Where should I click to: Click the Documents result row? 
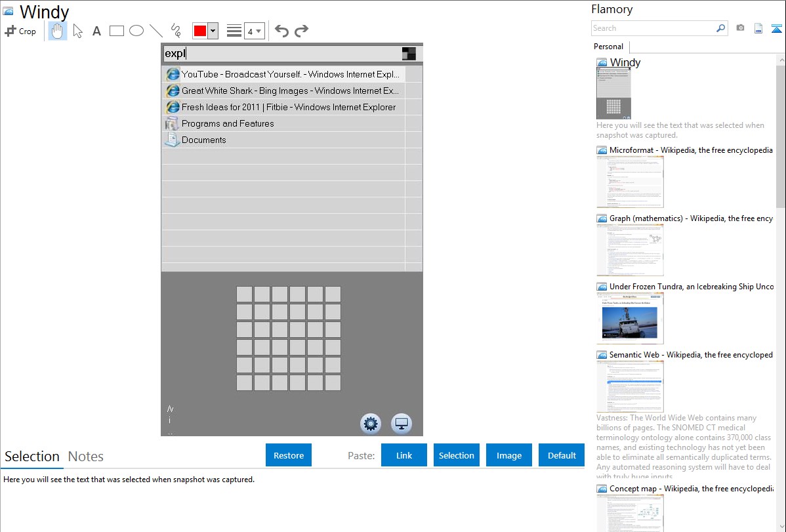click(x=283, y=140)
